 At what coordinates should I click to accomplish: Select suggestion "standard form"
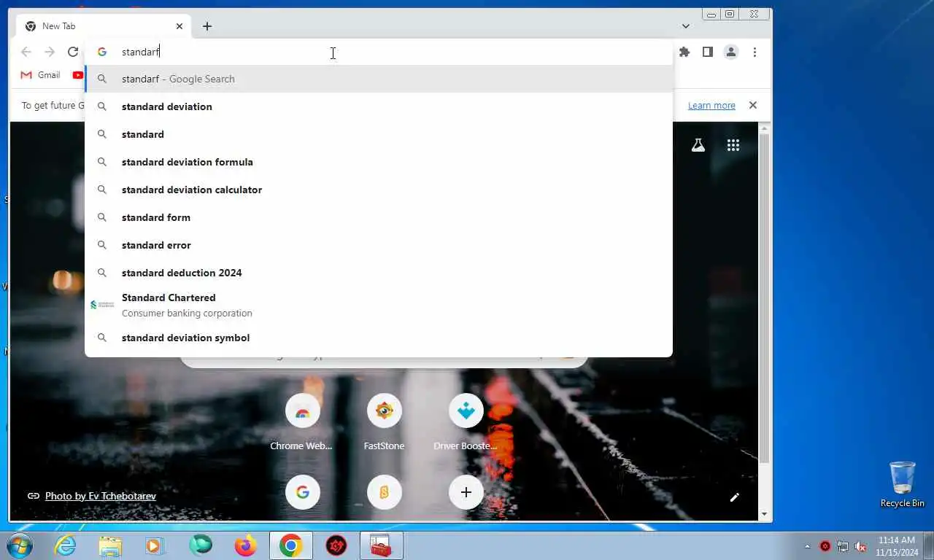tap(379, 217)
